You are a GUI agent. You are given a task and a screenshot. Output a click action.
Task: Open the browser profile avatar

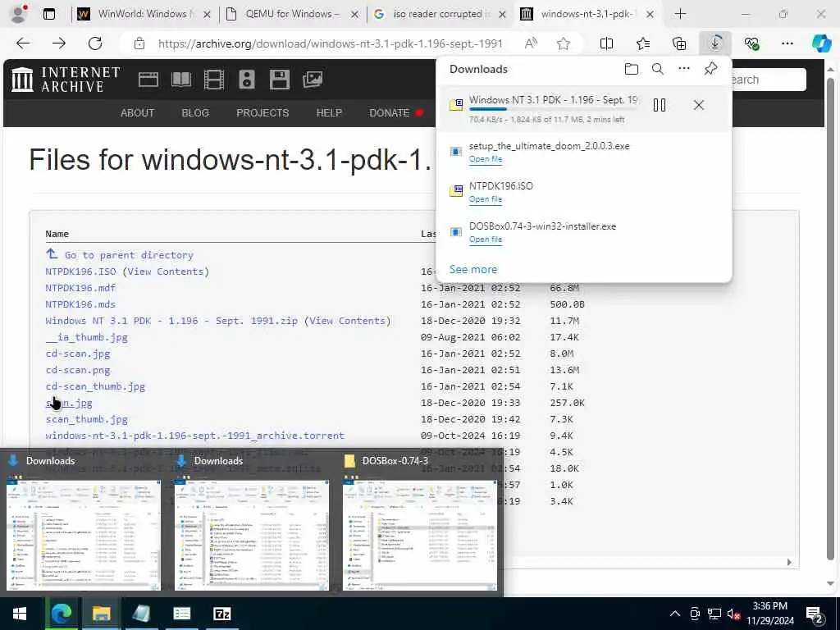coord(20,13)
